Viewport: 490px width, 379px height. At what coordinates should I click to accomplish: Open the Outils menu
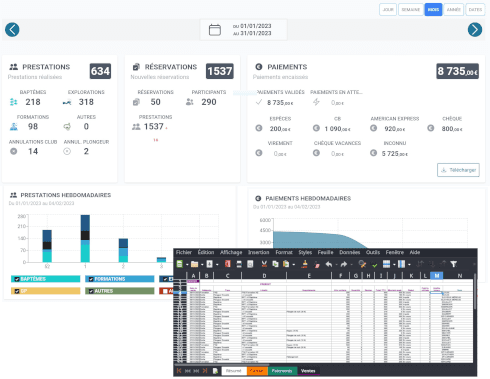tap(373, 252)
